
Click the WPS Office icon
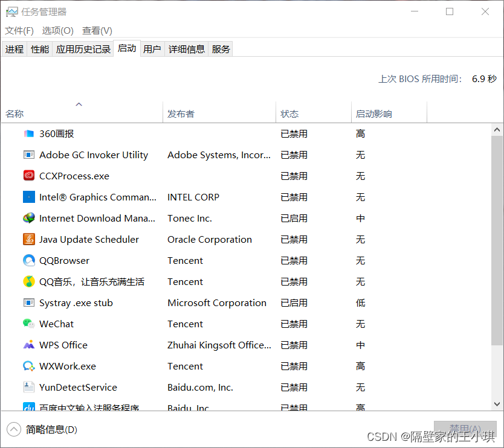click(x=29, y=345)
